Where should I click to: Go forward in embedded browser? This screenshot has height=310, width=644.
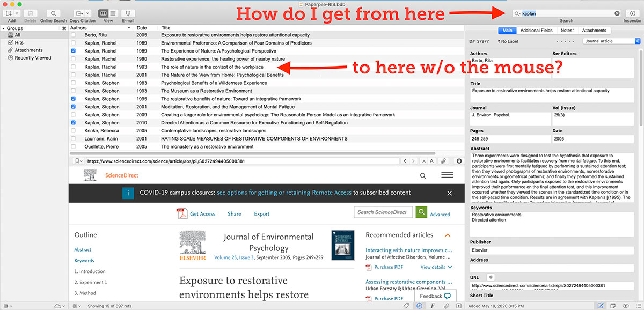pyautogui.click(x=413, y=161)
